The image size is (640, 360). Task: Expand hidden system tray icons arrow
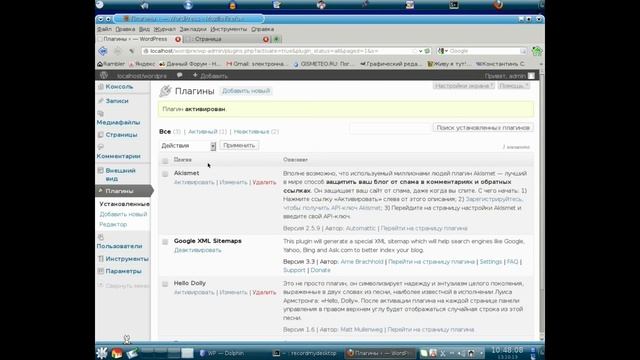[481, 353]
